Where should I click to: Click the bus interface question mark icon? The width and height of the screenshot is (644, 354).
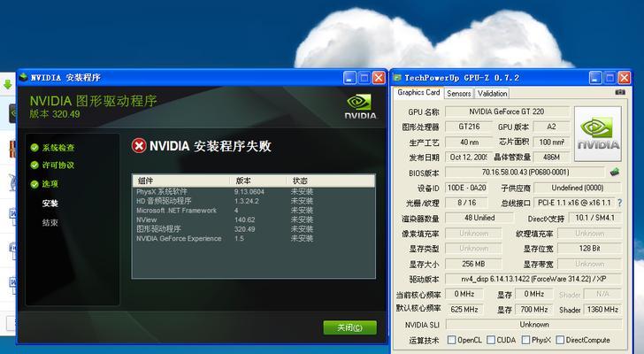620,203
